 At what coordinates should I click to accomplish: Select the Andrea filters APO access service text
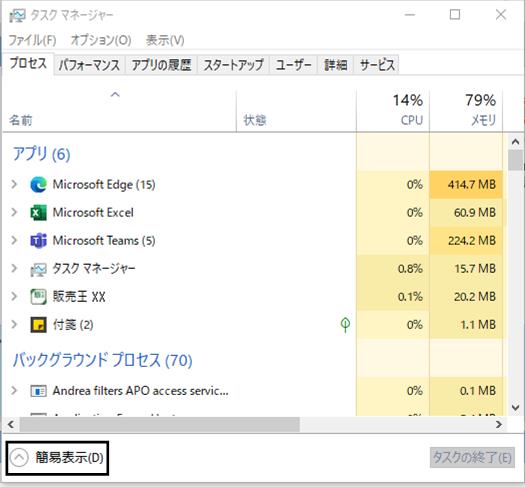141,391
